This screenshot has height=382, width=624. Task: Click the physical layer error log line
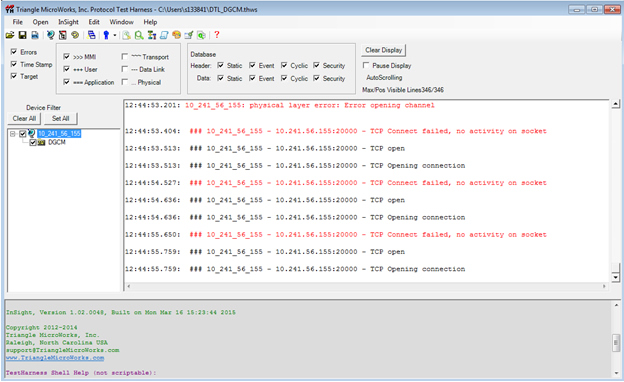click(x=279, y=105)
